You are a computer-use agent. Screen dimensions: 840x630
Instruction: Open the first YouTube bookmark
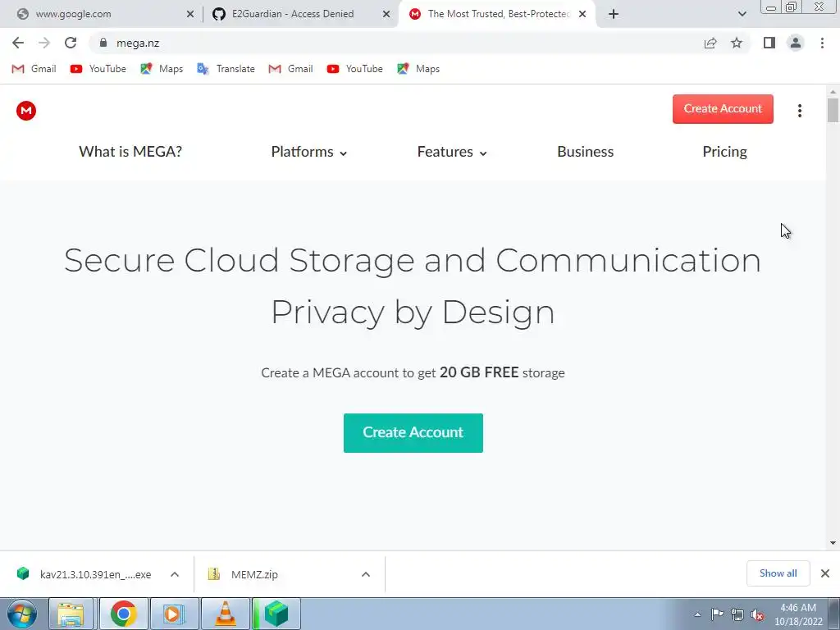98,69
